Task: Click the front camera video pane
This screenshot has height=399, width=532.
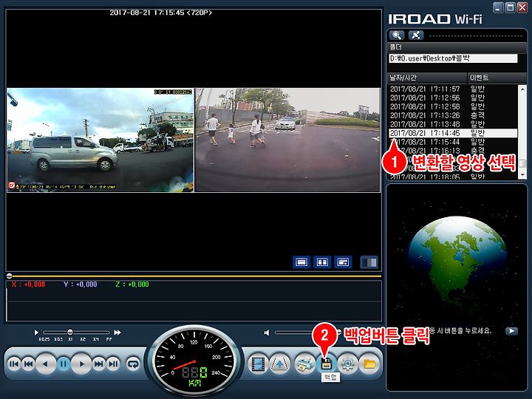Action: pos(100,140)
